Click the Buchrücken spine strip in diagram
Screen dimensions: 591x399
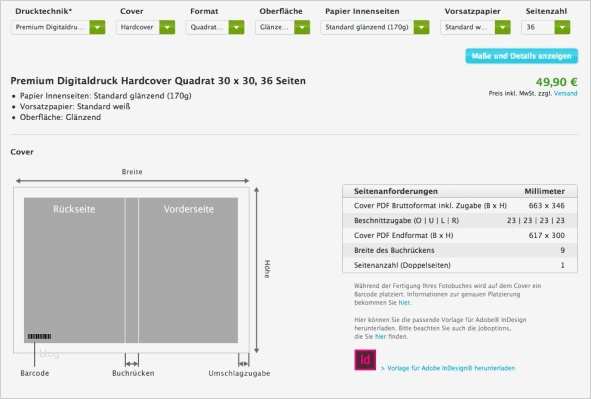[x=132, y=270]
